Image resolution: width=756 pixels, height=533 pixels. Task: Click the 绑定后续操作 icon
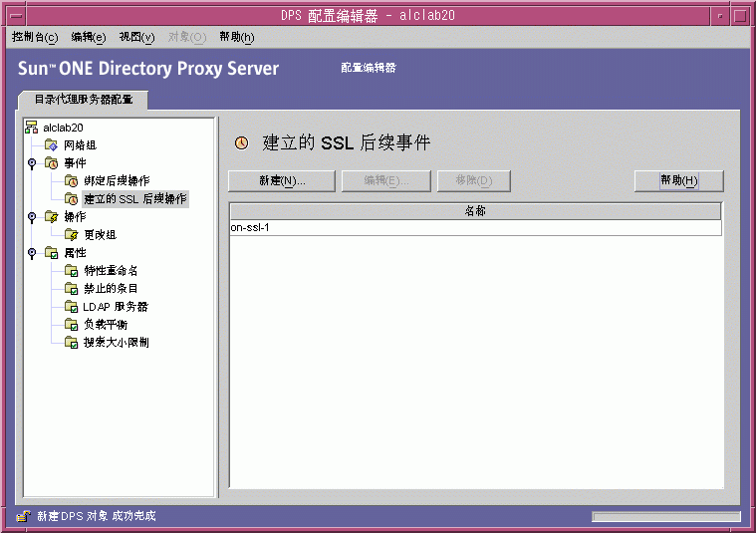click(x=72, y=181)
